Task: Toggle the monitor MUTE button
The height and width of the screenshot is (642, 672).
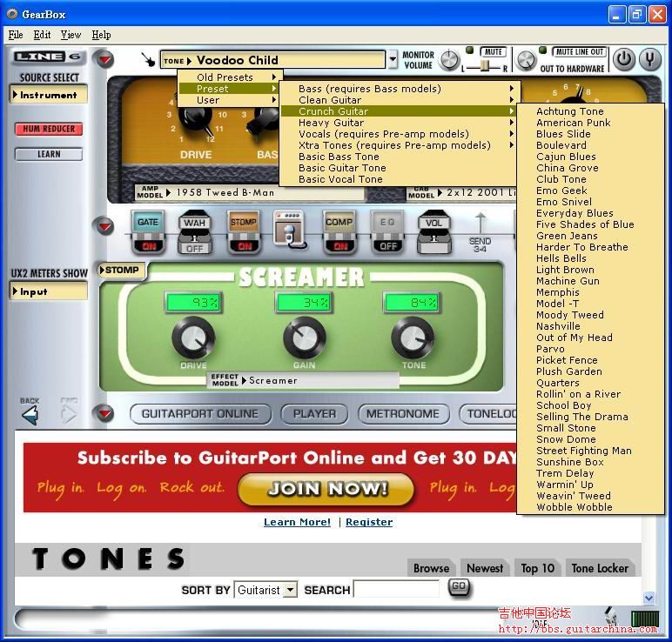Action: [494, 52]
